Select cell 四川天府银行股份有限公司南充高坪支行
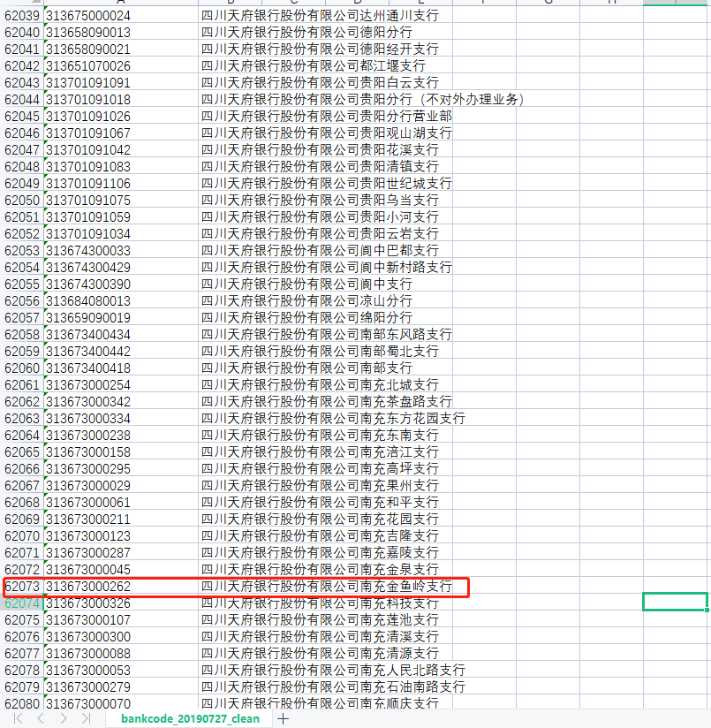711x728 pixels. tap(320, 469)
